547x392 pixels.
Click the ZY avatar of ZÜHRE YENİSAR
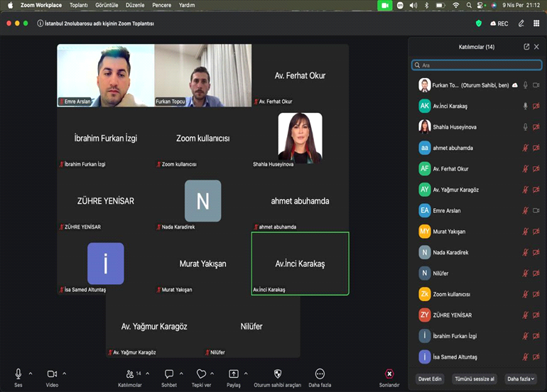(x=425, y=315)
